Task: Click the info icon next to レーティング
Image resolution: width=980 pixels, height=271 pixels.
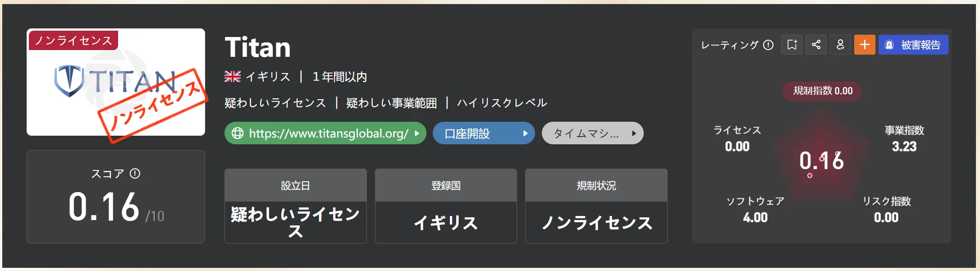Action: [768, 45]
